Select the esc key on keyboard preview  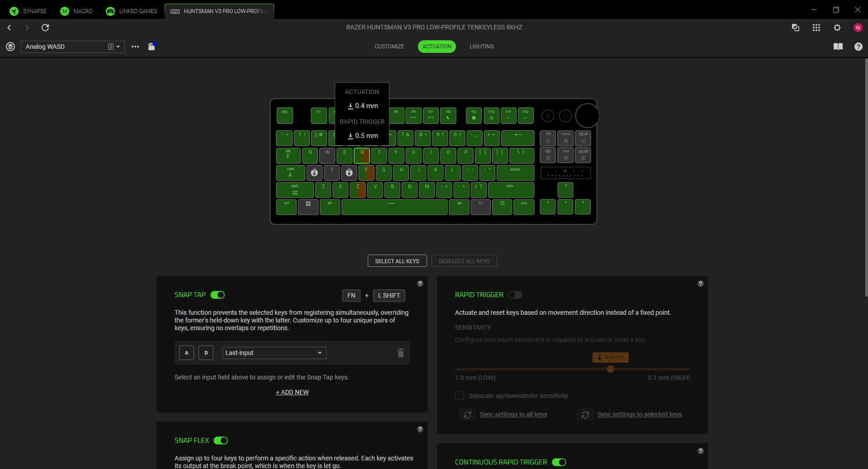coord(285,115)
